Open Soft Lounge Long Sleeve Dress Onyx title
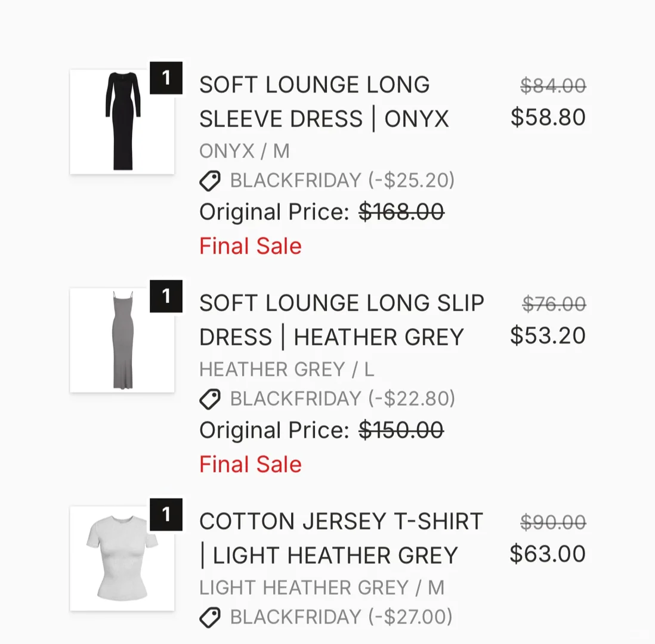 pos(323,102)
